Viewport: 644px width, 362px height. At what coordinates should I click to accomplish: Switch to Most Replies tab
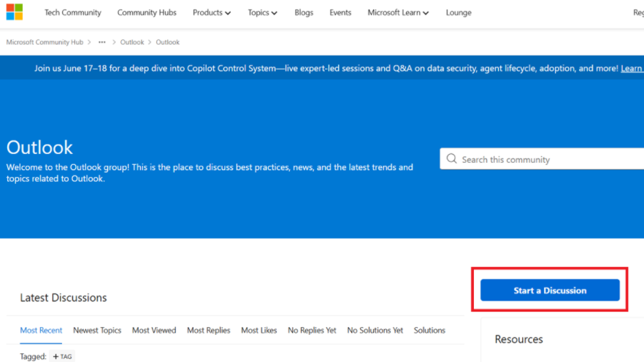pyautogui.click(x=209, y=331)
